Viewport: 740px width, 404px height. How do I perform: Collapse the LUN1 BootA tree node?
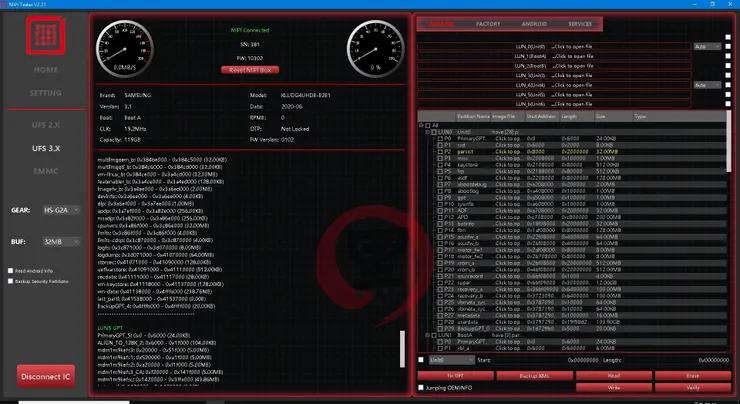(427, 335)
